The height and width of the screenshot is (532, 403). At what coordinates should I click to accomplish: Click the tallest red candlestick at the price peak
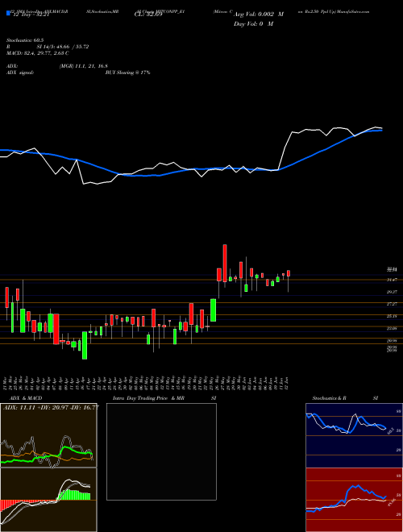click(225, 263)
